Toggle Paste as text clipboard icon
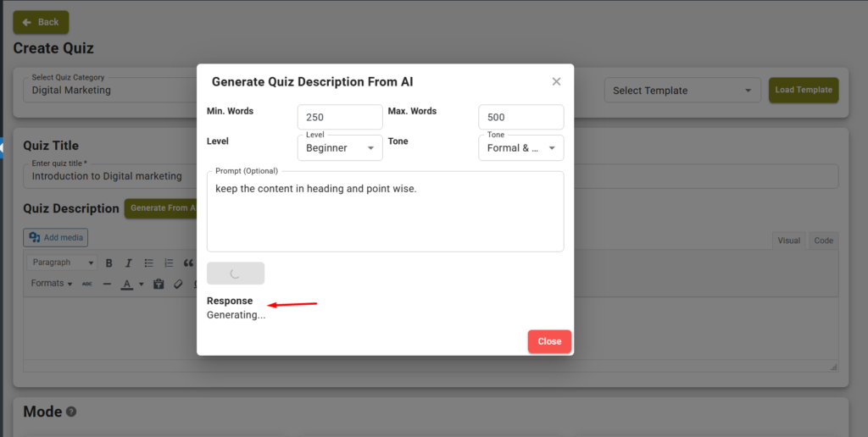 pos(159,284)
